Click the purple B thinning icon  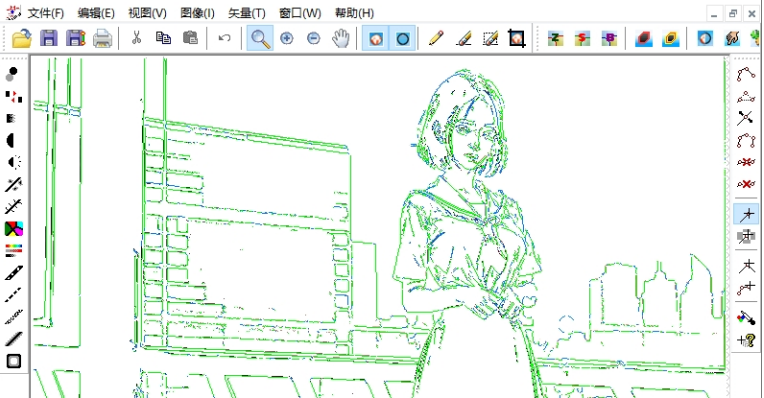pos(609,38)
